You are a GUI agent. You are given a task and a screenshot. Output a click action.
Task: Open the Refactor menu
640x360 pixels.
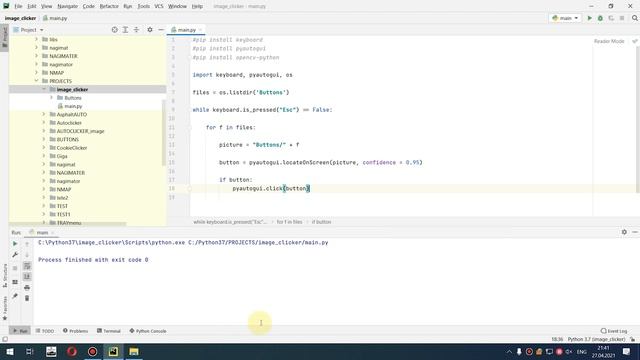109,6
